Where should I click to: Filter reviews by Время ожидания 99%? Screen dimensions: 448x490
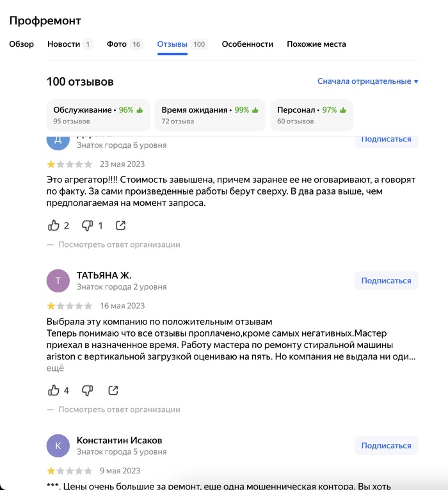click(x=210, y=115)
